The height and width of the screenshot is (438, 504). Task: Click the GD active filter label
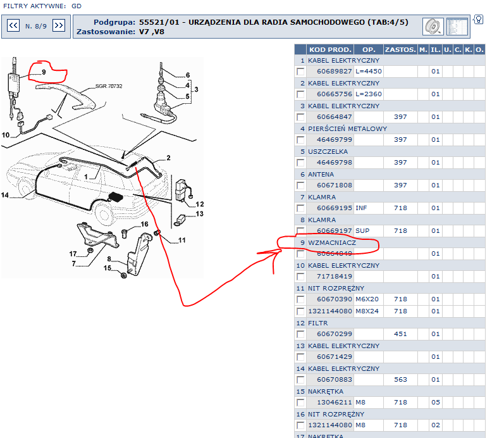77,6
